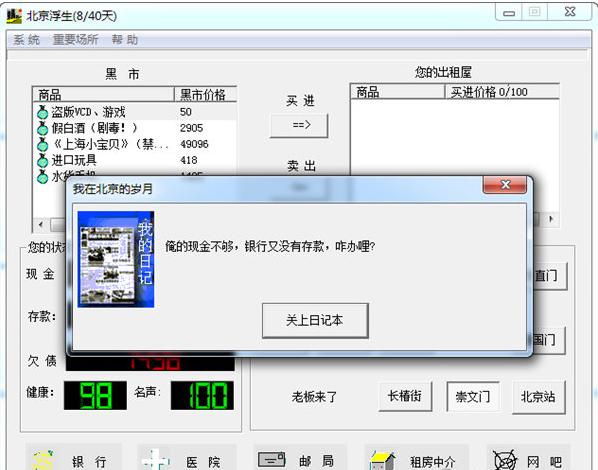
Task: Click the 健康 value display 98
Action: (x=95, y=396)
